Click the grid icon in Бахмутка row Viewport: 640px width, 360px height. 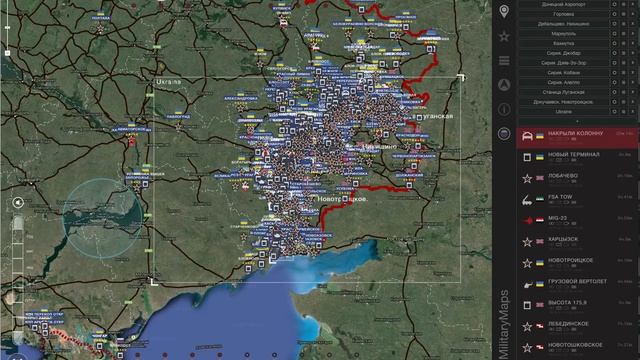pyautogui.click(x=624, y=43)
